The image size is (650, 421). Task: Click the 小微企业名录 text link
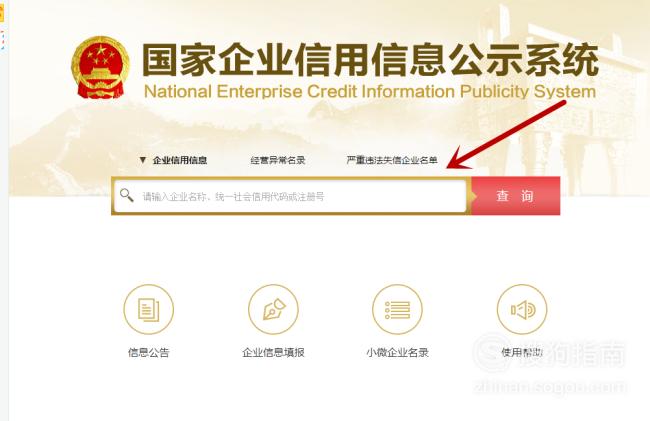point(397,353)
